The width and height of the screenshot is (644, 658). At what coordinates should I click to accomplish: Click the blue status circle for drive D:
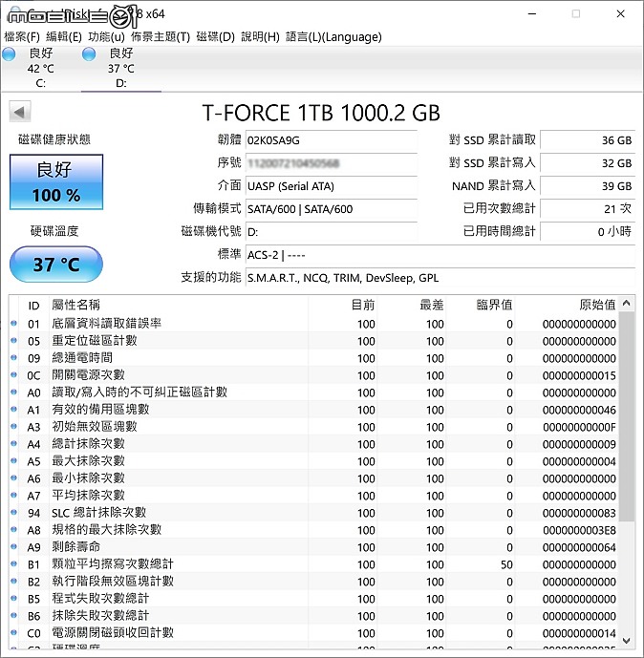click(89, 53)
